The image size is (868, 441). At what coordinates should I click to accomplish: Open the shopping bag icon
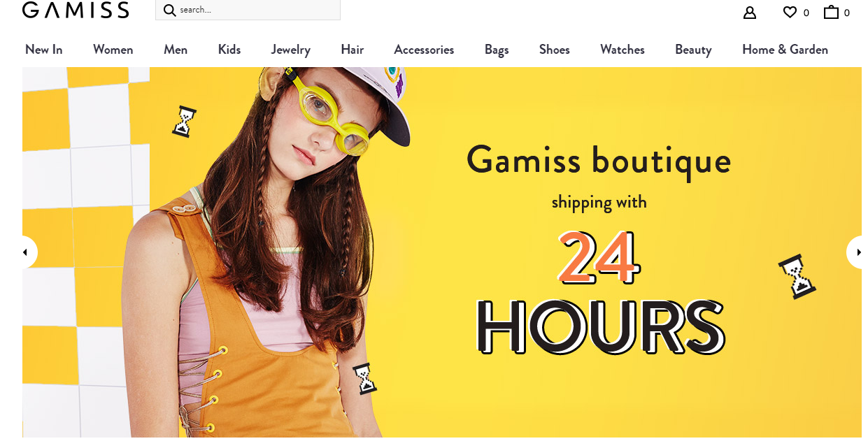pyautogui.click(x=831, y=12)
